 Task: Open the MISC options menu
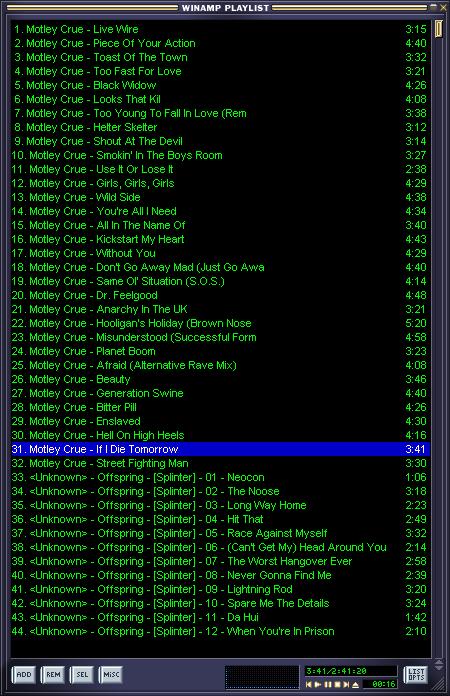click(x=111, y=675)
